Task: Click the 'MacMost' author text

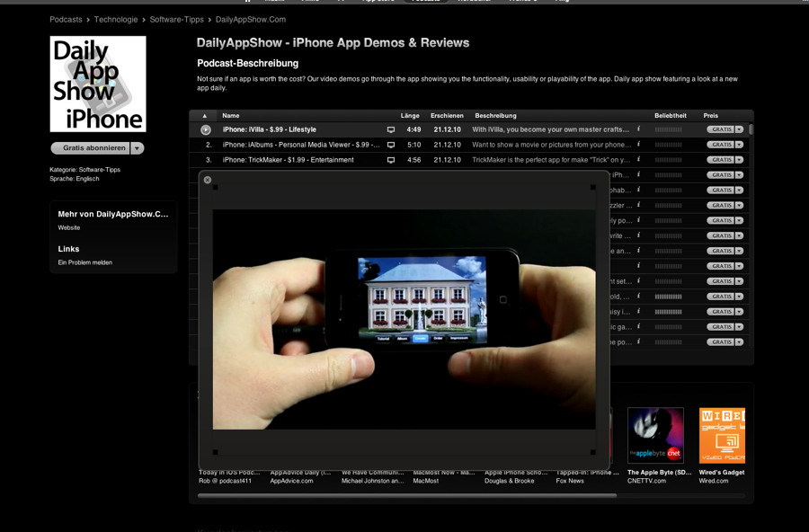Action: pos(426,481)
